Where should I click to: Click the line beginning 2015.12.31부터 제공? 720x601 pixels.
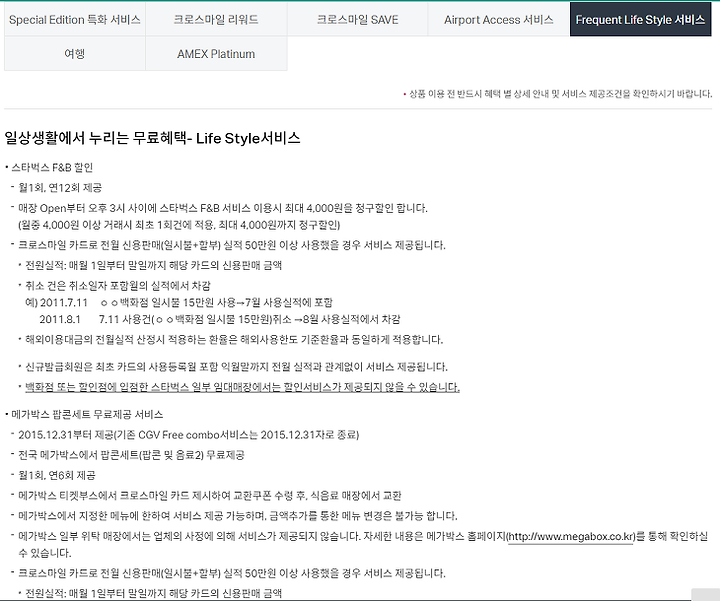189,435
